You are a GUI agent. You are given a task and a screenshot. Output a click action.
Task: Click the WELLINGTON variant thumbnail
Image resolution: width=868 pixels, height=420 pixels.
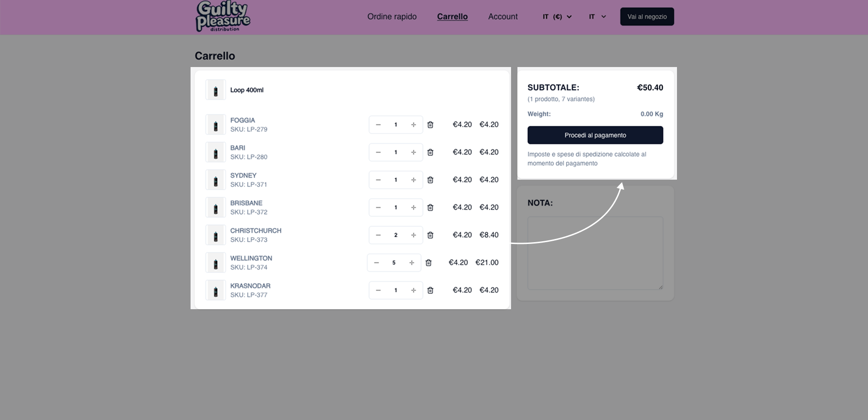pyautogui.click(x=216, y=263)
